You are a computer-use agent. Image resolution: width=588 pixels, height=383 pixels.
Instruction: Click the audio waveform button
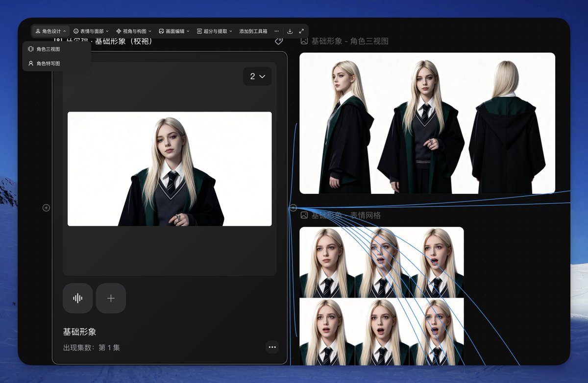click(x=77, y=298)
